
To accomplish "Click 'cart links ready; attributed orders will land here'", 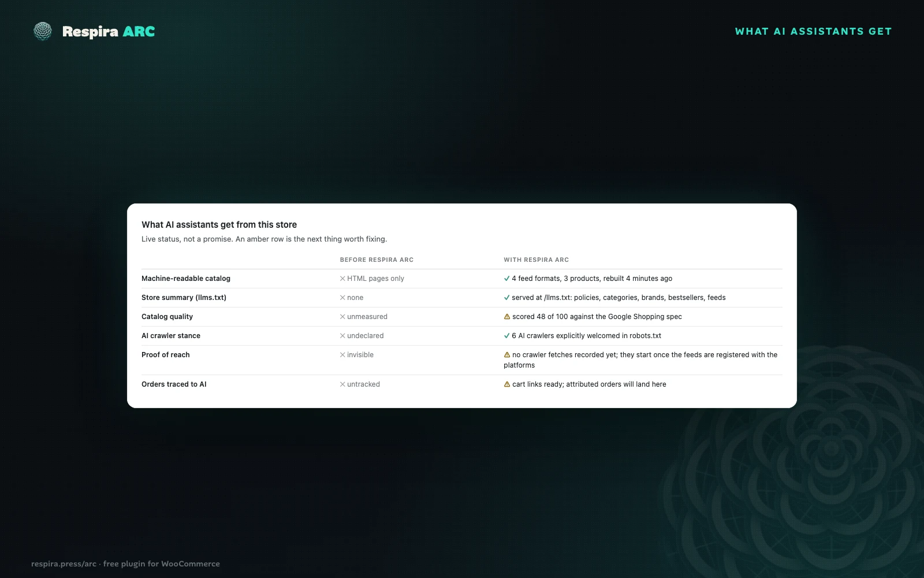I will (589, 384).
